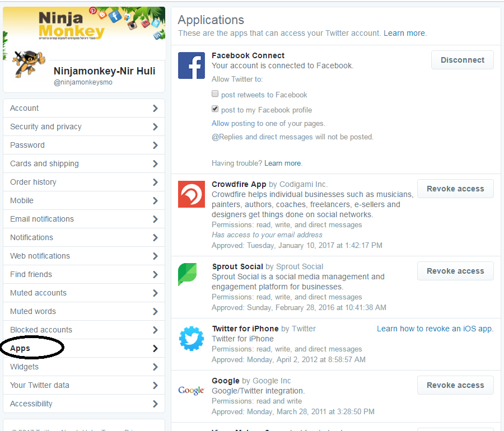Revoke access for Google integration
Screen dimensions: 504x431
(455, 385)
